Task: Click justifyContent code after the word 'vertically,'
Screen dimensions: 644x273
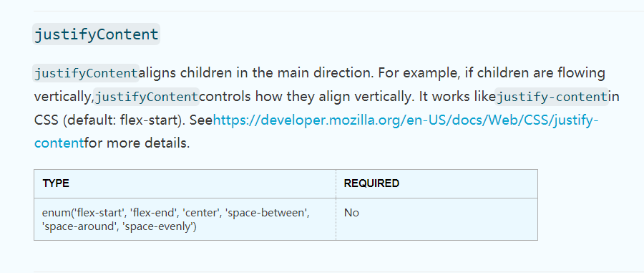Action: [x=147, y=97]
